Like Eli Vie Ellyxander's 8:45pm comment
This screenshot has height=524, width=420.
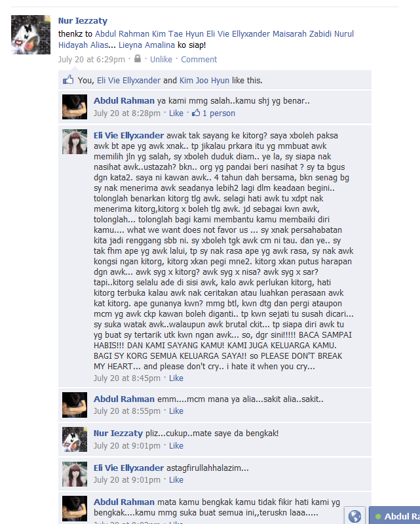[x=176, y=378]
